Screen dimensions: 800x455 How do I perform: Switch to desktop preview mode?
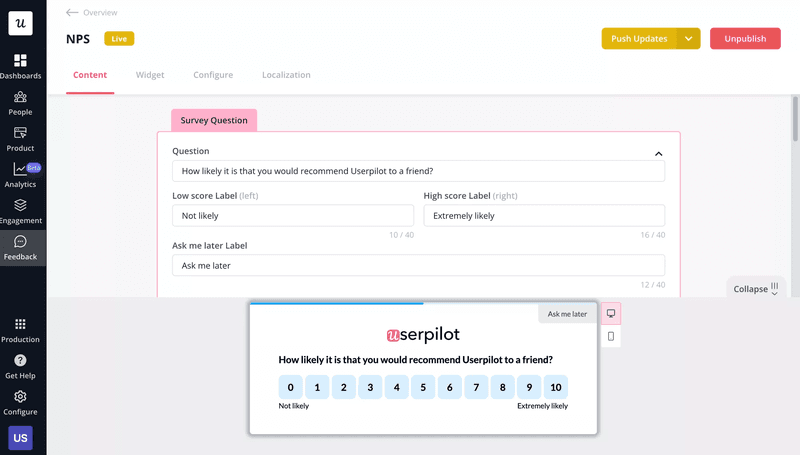coord(611,313)
